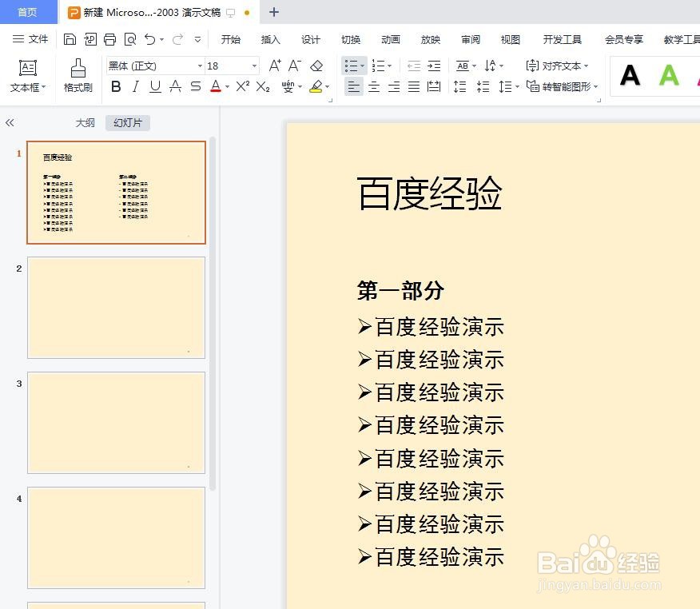Screen dimensions: 700x609
Task: Apply superscript formatting
Action: tap(242, 86)
